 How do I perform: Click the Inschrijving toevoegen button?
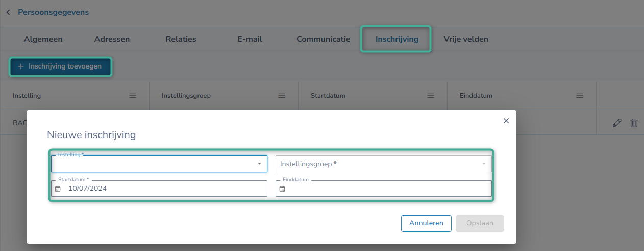click(60, 66)
